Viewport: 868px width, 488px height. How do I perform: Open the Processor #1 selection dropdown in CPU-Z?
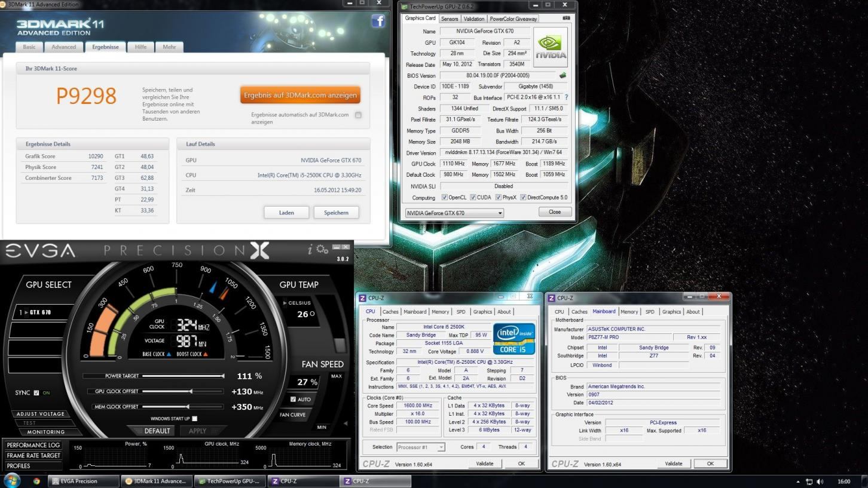421,447
